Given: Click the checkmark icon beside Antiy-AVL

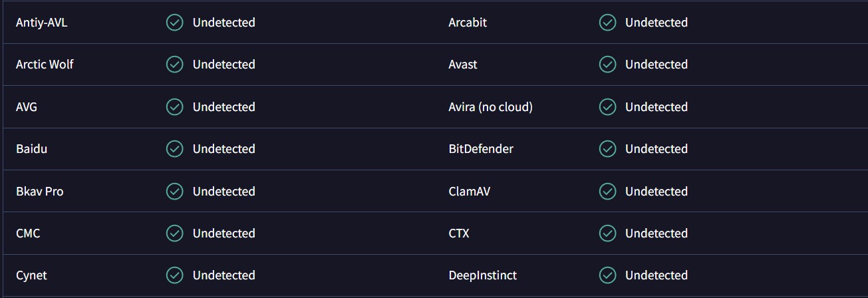Looking at the screenshot, I should [x=174, y=23].
